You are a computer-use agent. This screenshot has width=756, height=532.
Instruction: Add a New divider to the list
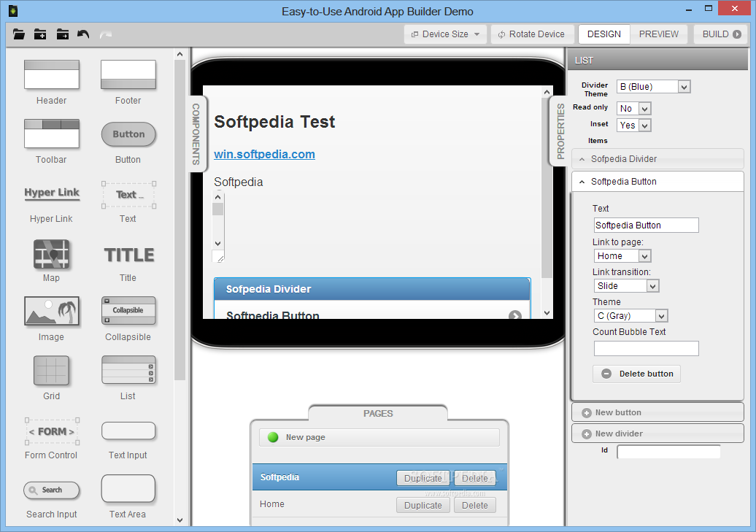pyautogui.click(x=657, y=433)
